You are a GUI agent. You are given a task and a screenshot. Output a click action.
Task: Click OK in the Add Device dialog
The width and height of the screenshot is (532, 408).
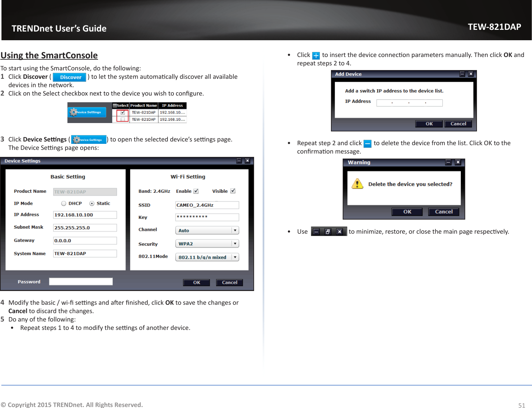click(x=429, y=124)
